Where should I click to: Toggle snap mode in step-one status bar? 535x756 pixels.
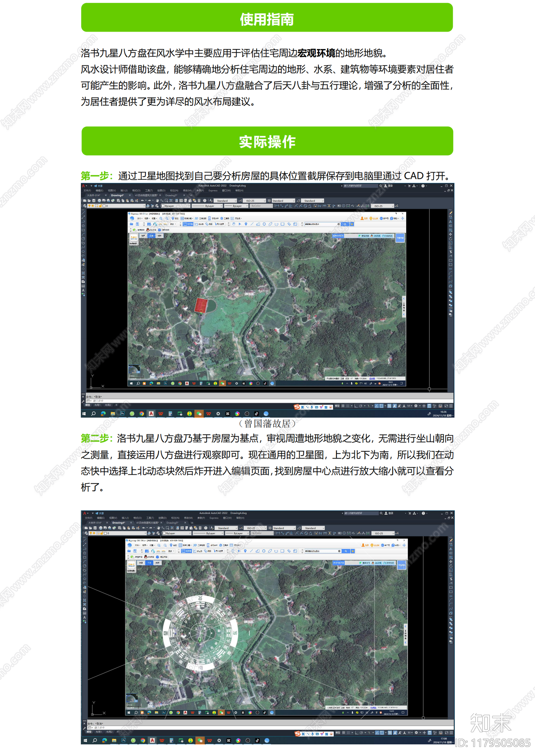click(x=348, y=406)
